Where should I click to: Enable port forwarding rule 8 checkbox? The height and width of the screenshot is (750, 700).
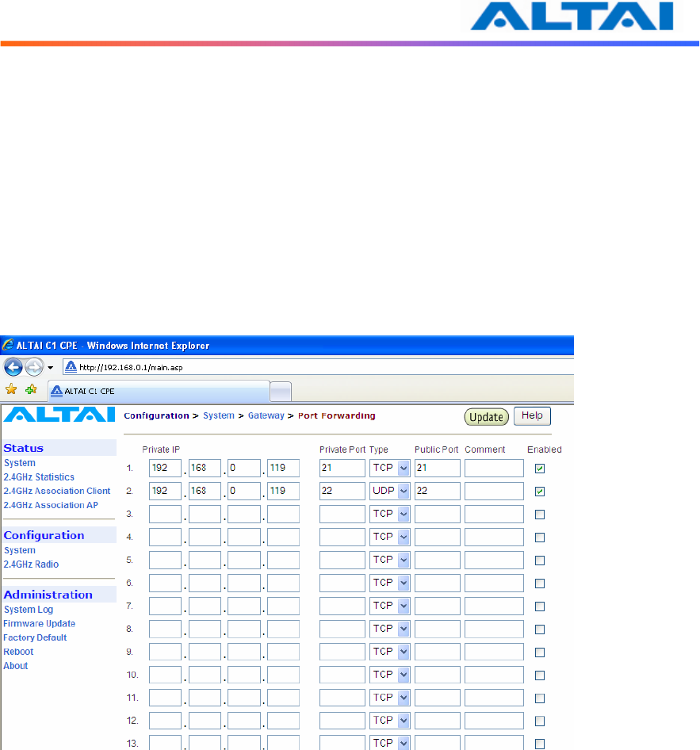[540, 629]
